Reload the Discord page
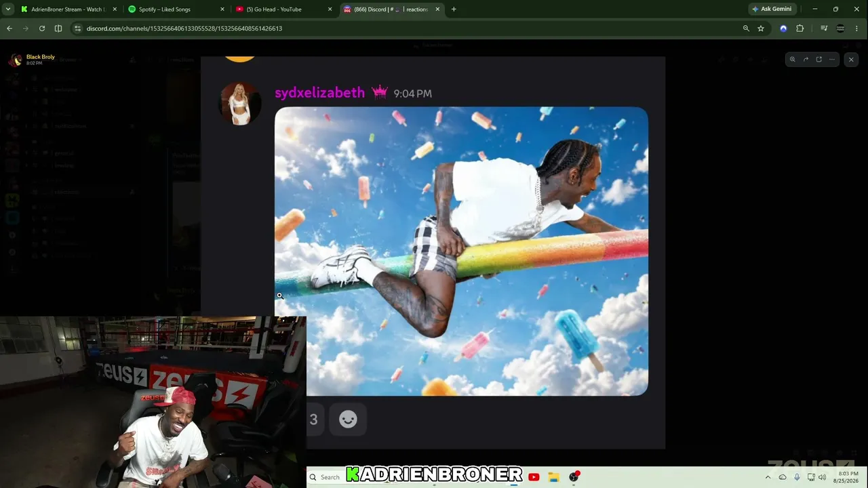868x488 pixels. 42,28
